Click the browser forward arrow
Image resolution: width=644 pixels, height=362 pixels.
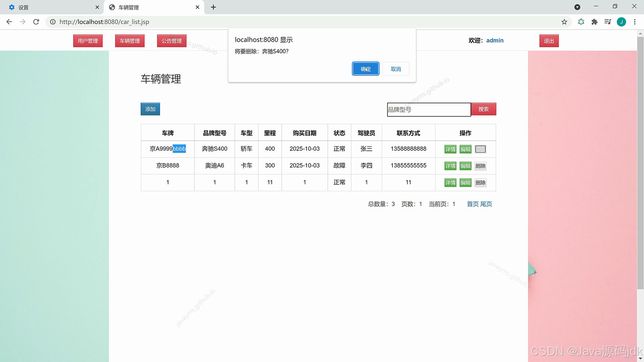click(22, 22)
